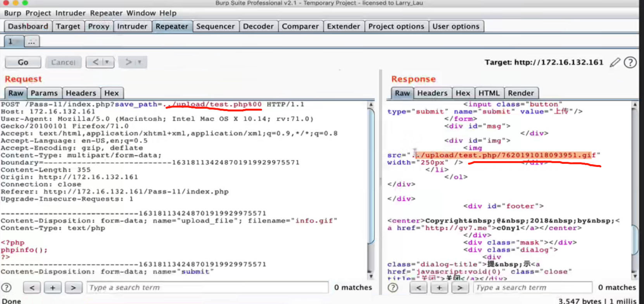Open the Project menu

tap(38, 13)
